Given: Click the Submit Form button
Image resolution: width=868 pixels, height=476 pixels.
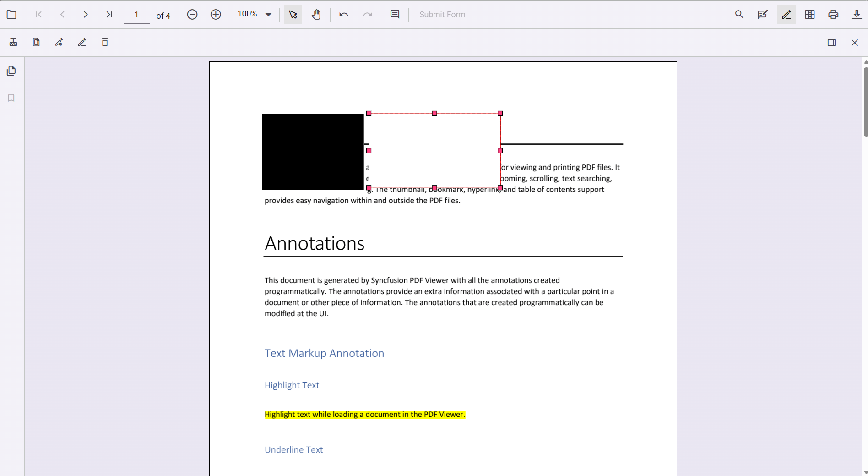Looking at the screenshot, I should [442, 14].
